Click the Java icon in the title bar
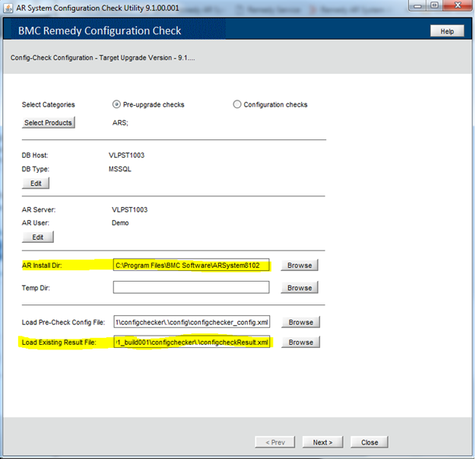 8,8
